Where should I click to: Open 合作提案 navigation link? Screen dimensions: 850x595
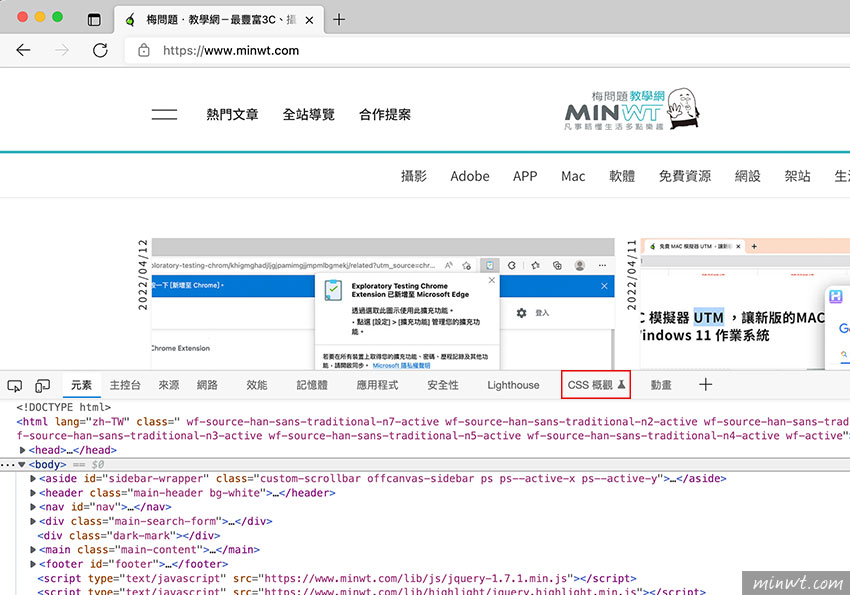[385, 114]
